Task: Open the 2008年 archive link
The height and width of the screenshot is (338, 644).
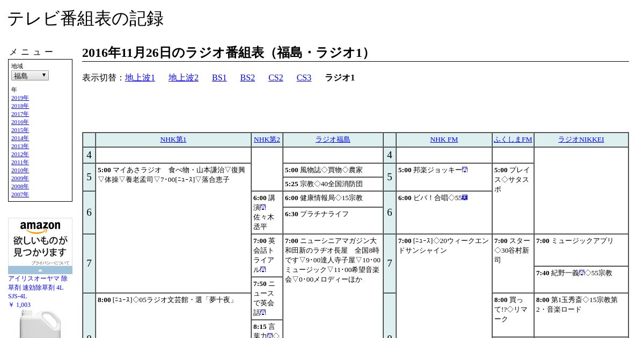Action: click(x=20, y=186)
